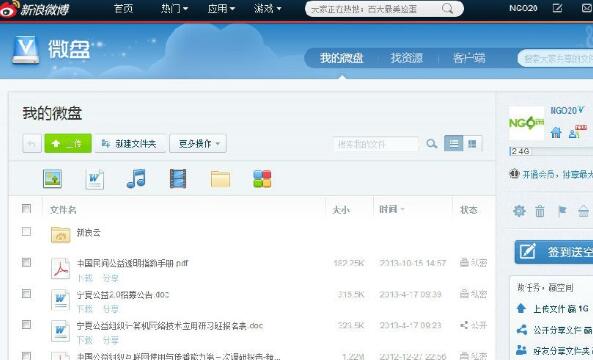Image resolution: width=593 pixels, height=360 pixels.
Task: Filter by other apps colorful icon
Action: (x=262, y=179)
